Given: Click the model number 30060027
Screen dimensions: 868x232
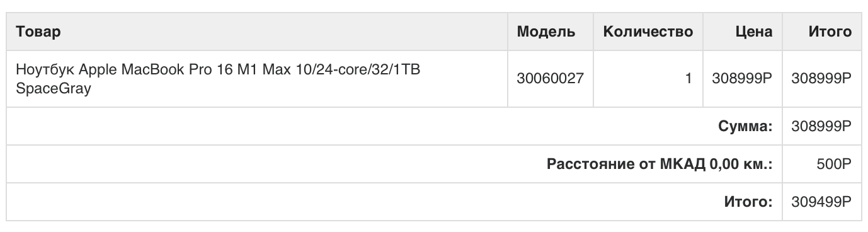Looking at the screenshot, I should pyautogui.click(x=550, y=79).
